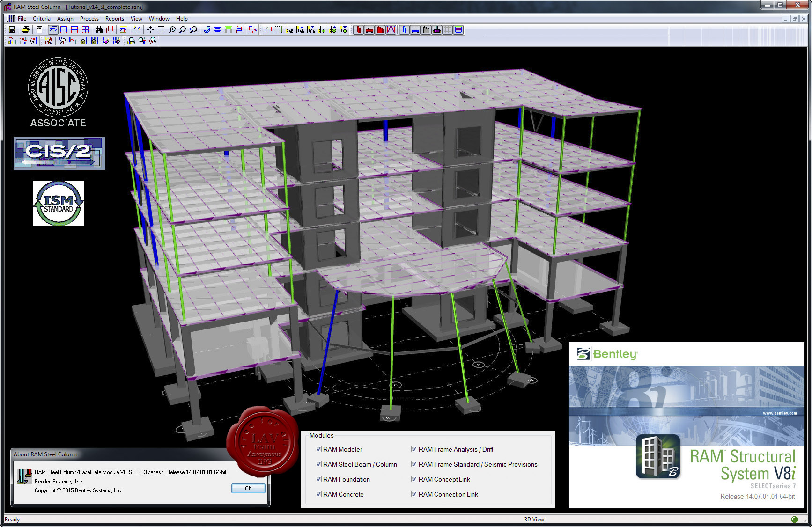Toggle the RAM Connection Link checkbox
812x527 pixels.
(414, 494)
